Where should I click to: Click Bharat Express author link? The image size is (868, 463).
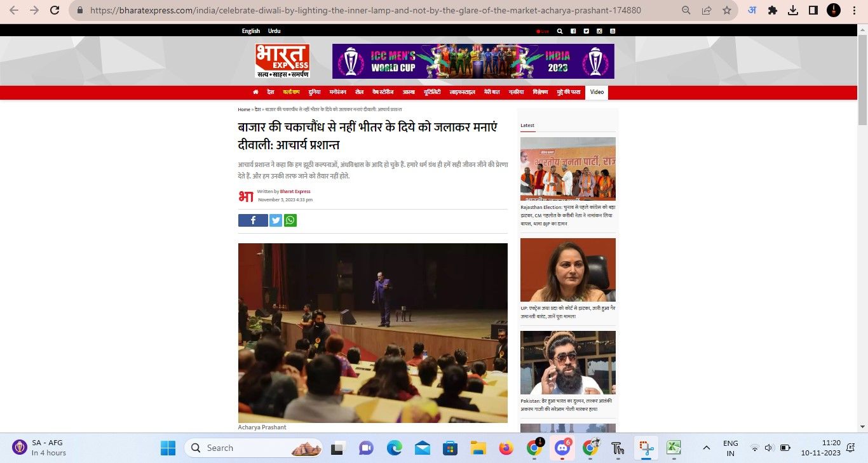pos(295,191)
